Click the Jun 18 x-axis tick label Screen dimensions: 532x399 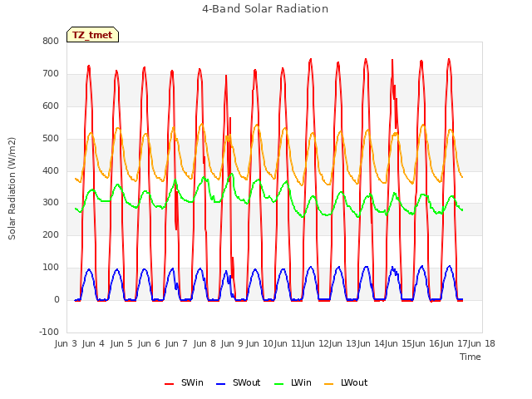pyautogui.click(x=481, y=343)
